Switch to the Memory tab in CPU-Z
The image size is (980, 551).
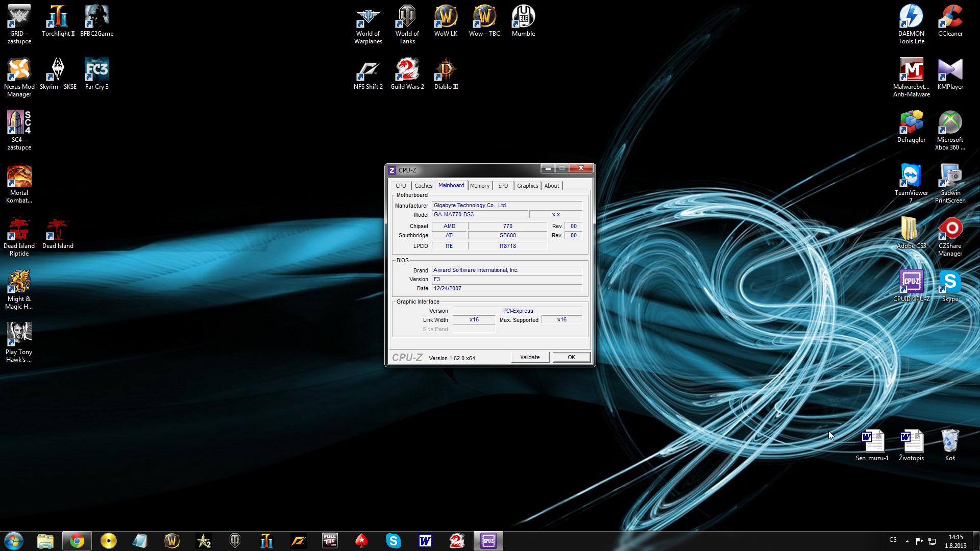[479, 186]
